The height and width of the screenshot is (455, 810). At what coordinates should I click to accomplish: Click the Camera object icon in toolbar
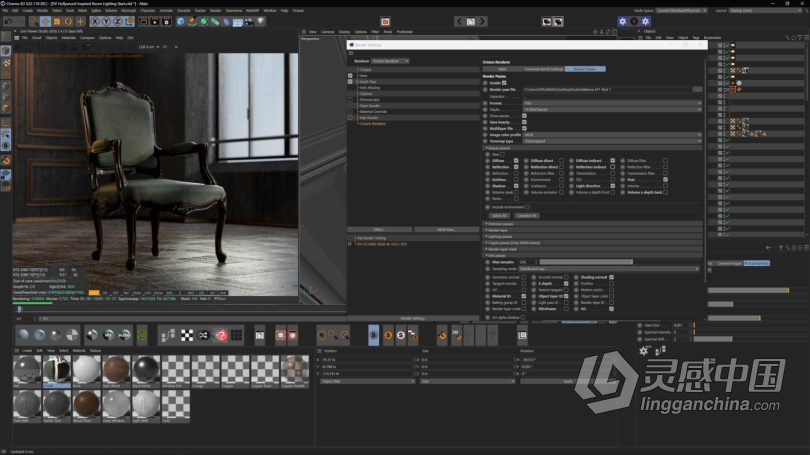click(250, 22)
